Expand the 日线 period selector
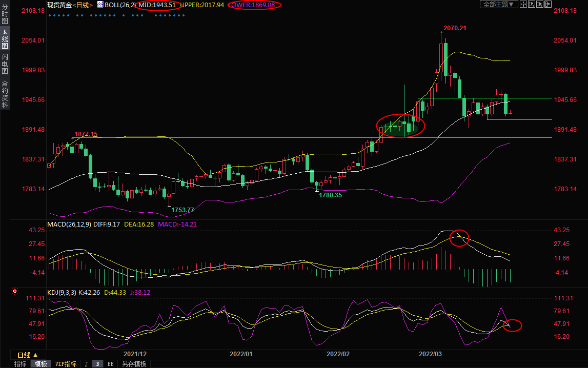Image resolution: width=588 pixels, height=368 pixels. click(x=27, y=355)
